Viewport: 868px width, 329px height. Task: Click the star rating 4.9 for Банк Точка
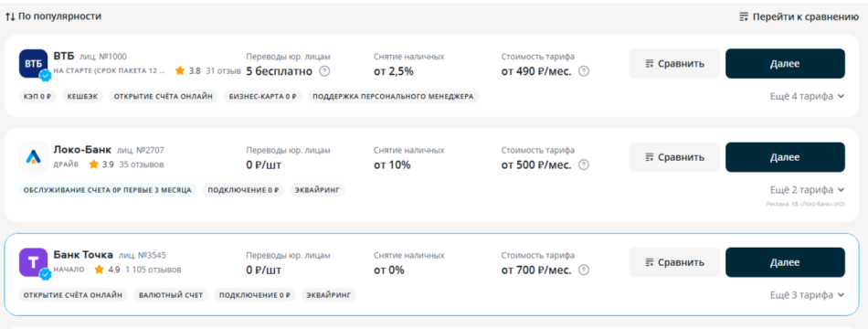pyautogui.click(x=108, y=270)
